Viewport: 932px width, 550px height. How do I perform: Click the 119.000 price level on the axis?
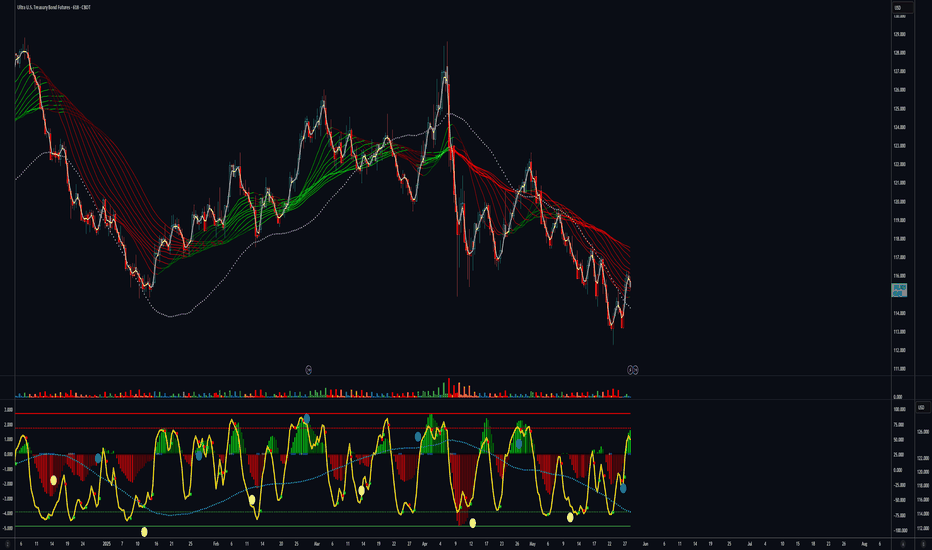pyautogui.click(x=899, y=220)
